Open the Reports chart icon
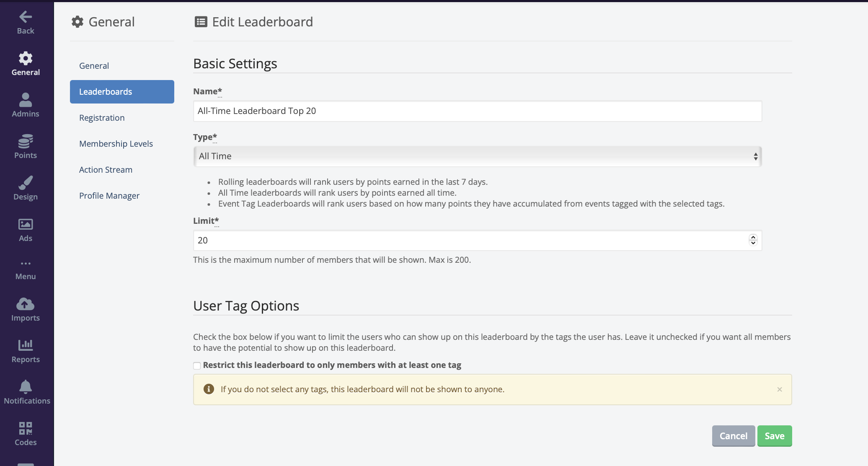This screenshot has height=466, width=868. tap(26, 345)
